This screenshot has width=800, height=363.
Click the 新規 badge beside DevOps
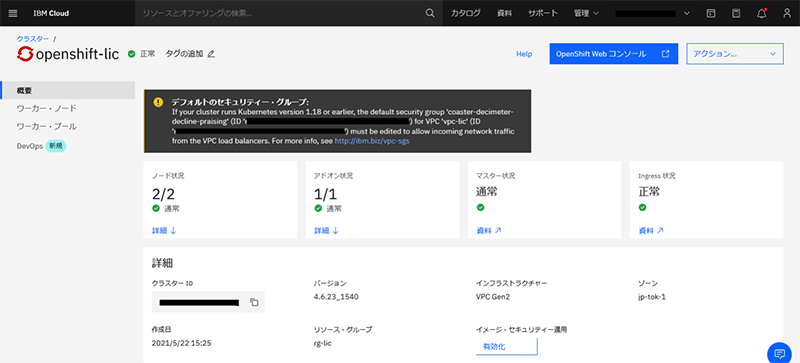coord(56,146)
